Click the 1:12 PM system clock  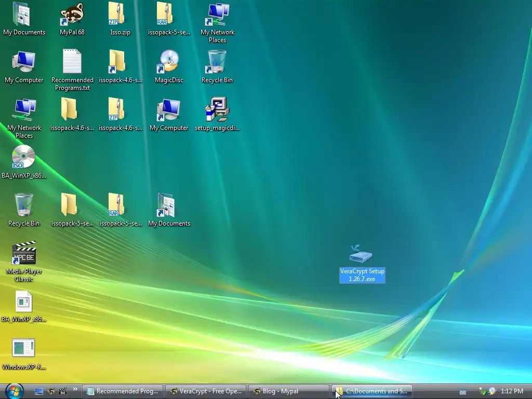pos(512,391)
